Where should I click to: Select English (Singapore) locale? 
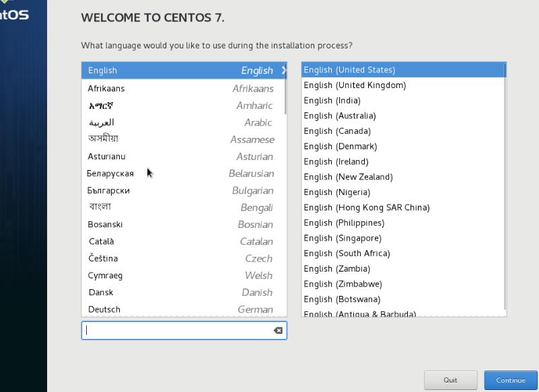pos(402,238)
